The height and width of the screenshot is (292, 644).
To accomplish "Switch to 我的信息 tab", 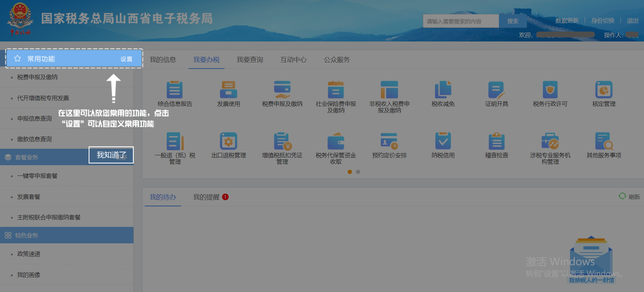I will [163, 60].
